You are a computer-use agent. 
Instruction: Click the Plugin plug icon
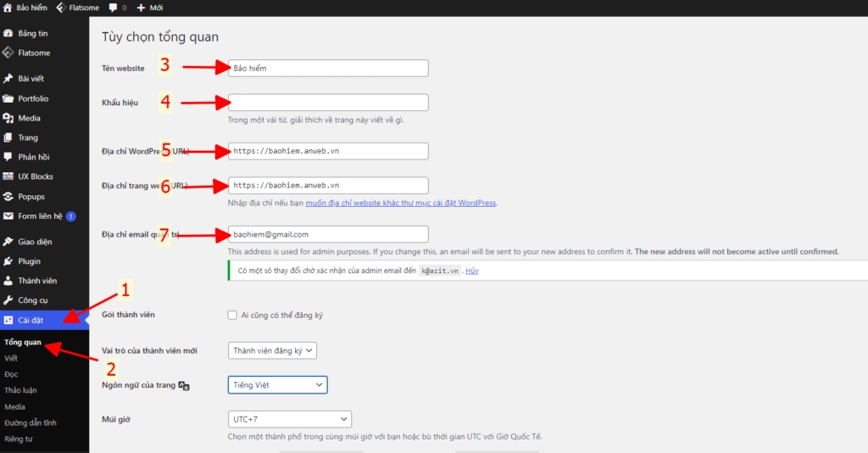click(8, 260)
